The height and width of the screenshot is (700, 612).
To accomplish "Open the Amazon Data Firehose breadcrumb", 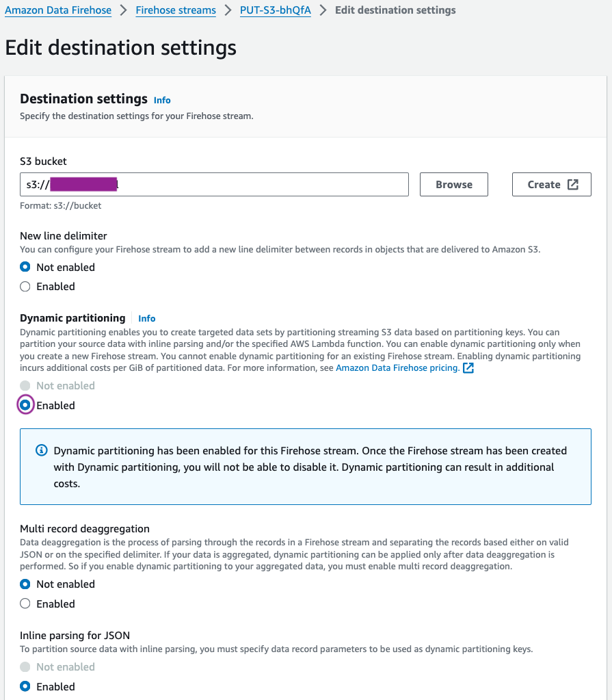I will point(57,10).
